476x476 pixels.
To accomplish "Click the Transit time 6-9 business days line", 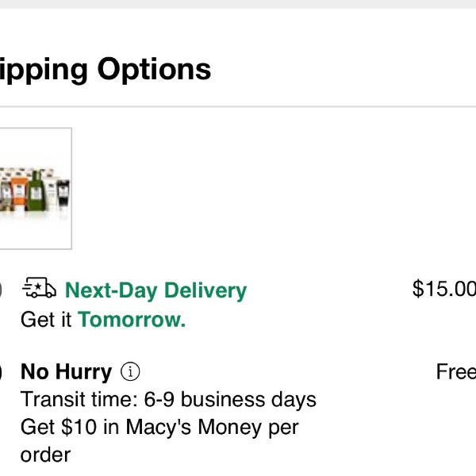I will [x=168, y=399].
